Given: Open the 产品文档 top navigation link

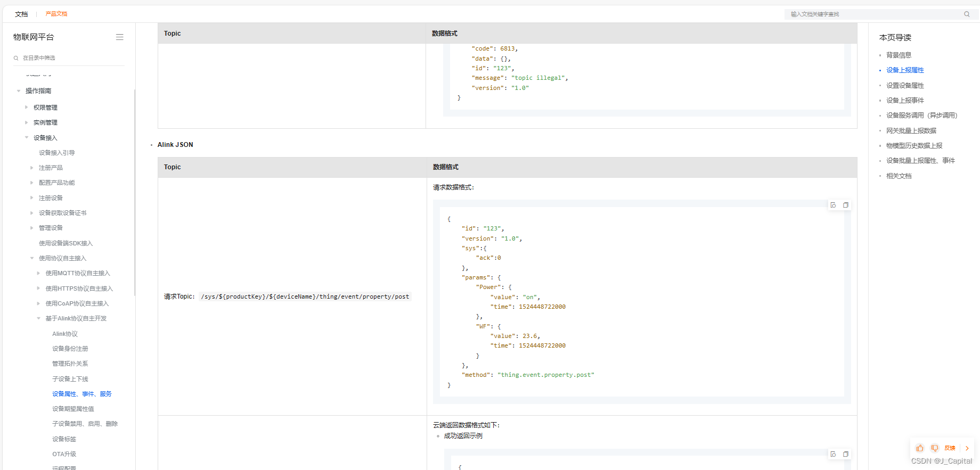Looking at the screenshot, I should (x=56, y=14).
